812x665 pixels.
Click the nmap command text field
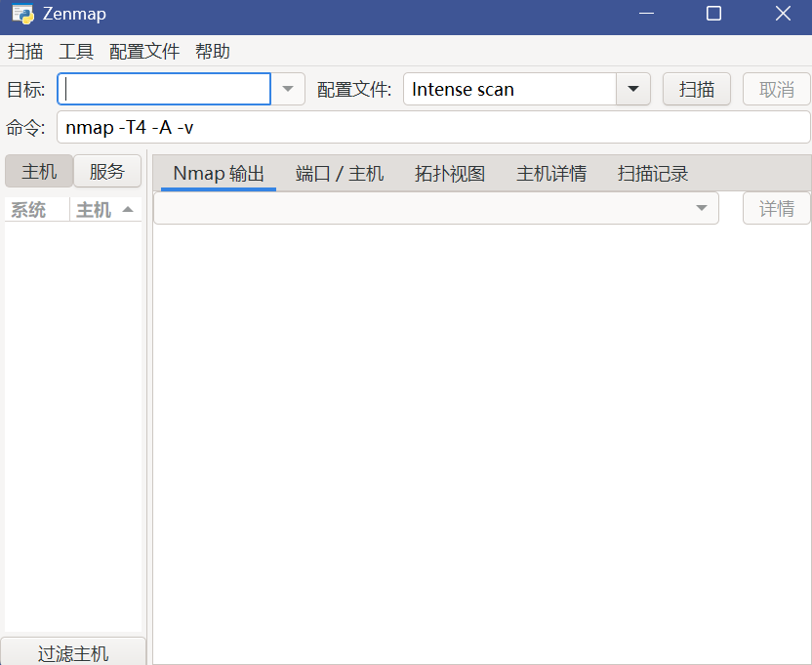point(433,127)
